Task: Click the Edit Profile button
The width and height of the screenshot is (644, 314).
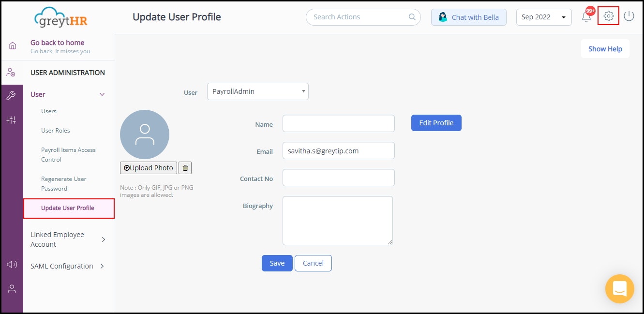Action: pos(436,123)
